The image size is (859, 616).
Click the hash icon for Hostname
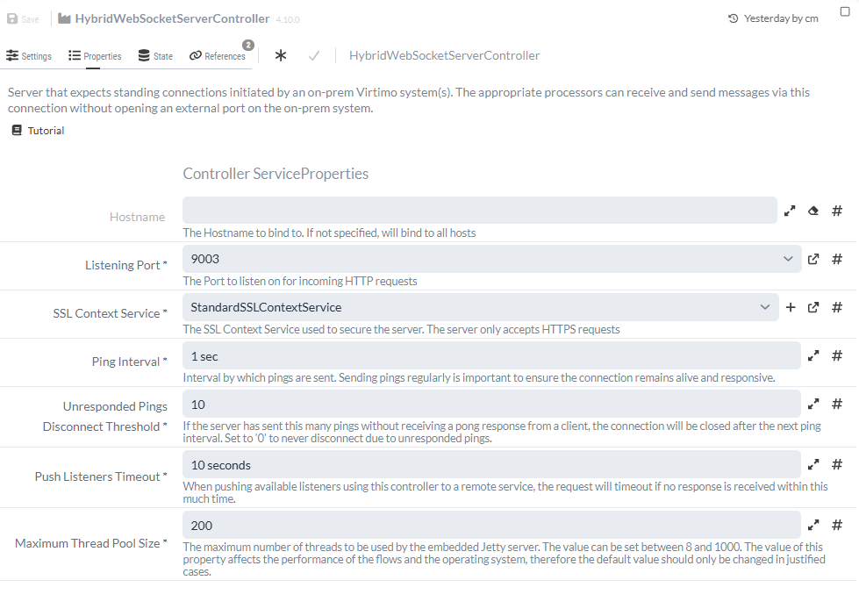tap(836, 211)
